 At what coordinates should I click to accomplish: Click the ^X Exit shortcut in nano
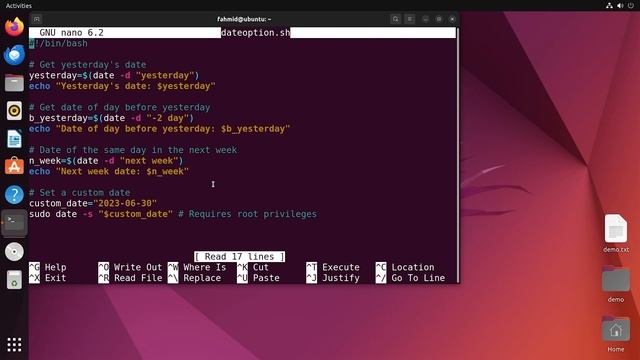click(x=48, y=278)
